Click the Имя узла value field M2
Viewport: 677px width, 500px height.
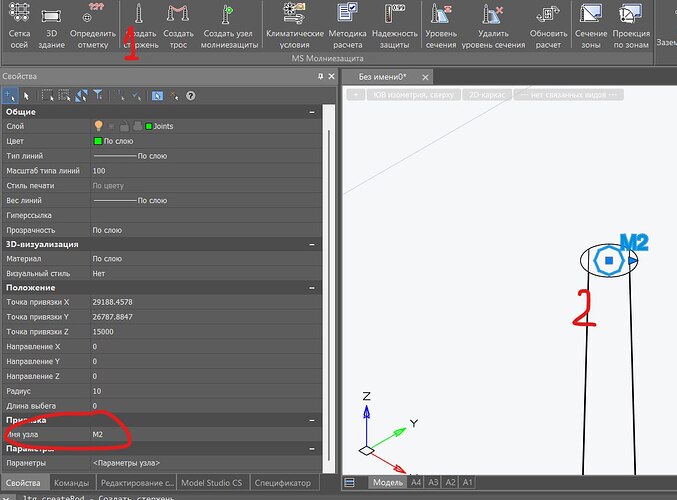pos(100,434)
